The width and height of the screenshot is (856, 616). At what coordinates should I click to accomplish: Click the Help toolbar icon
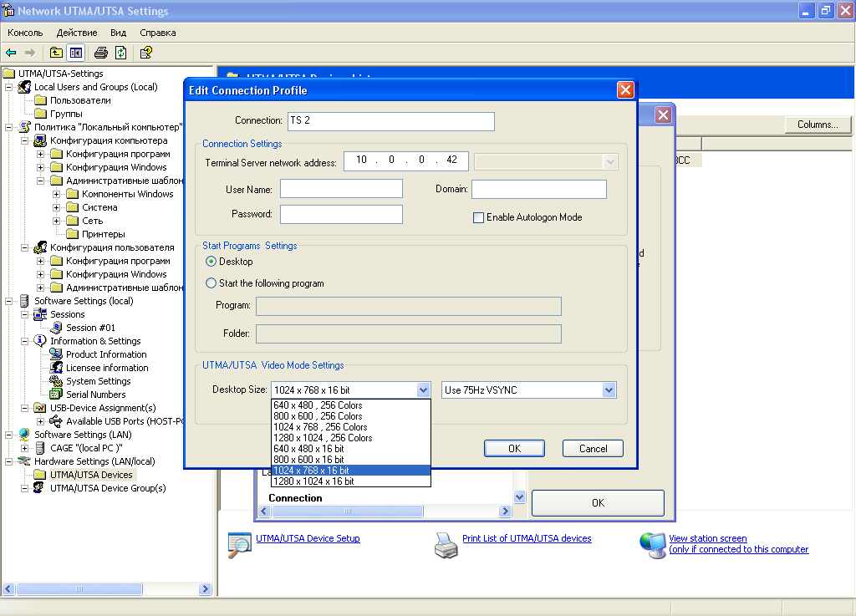coord(145,53)
